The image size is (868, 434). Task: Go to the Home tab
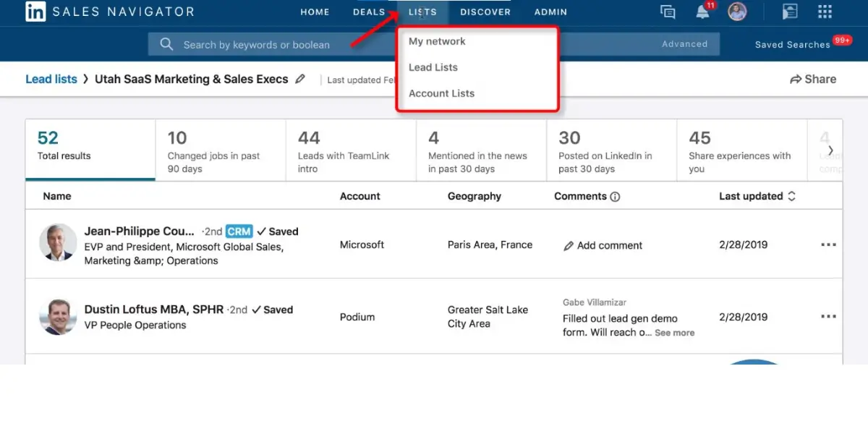[315, 12]
